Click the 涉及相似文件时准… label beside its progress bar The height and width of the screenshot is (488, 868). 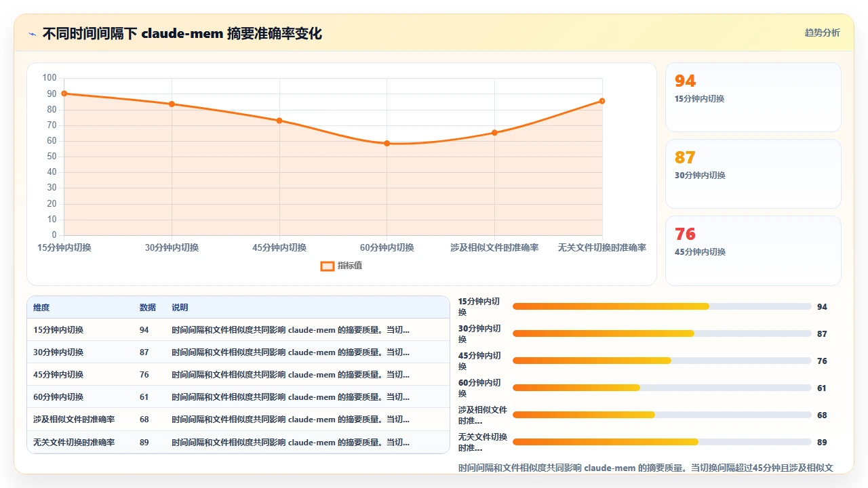point(483,415)
